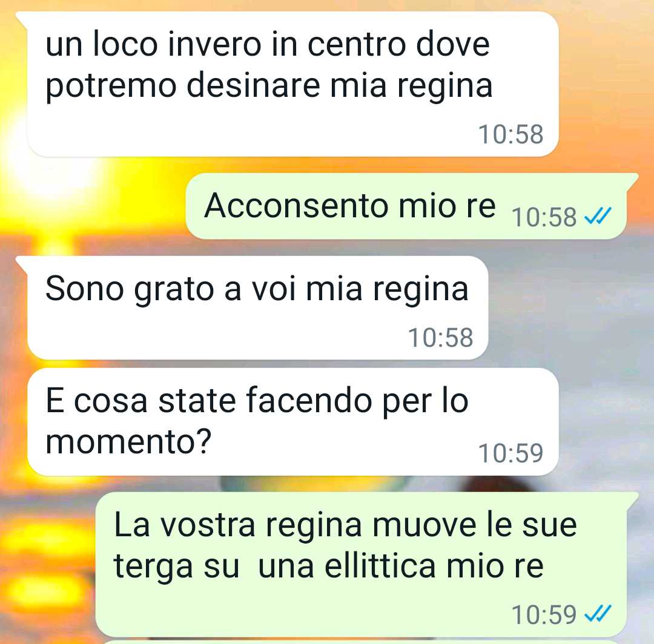654x644 pixels.
Task: Tap the 10:58 timestamp under "Sono grato a voi"
Action: pos(440,338)
